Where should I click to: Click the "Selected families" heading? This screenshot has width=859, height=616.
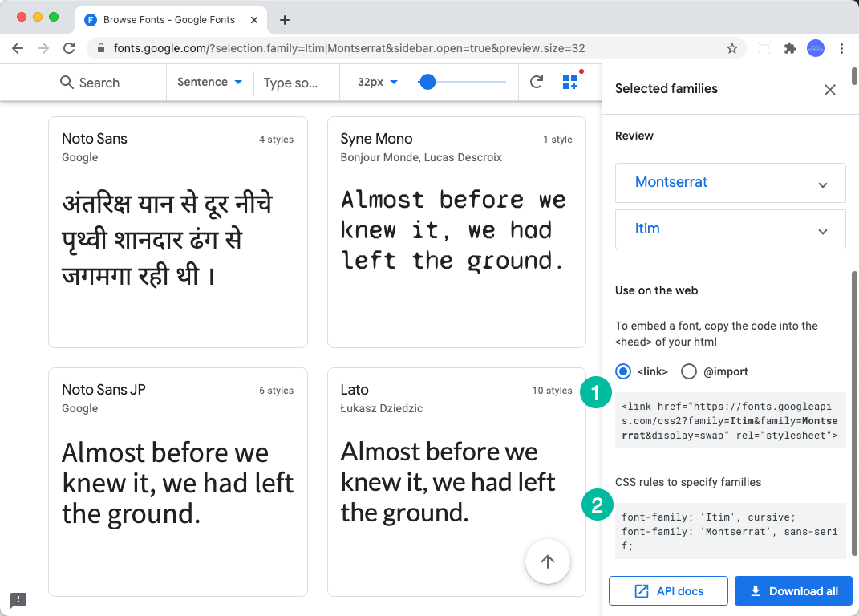click(x=667, y=89)
